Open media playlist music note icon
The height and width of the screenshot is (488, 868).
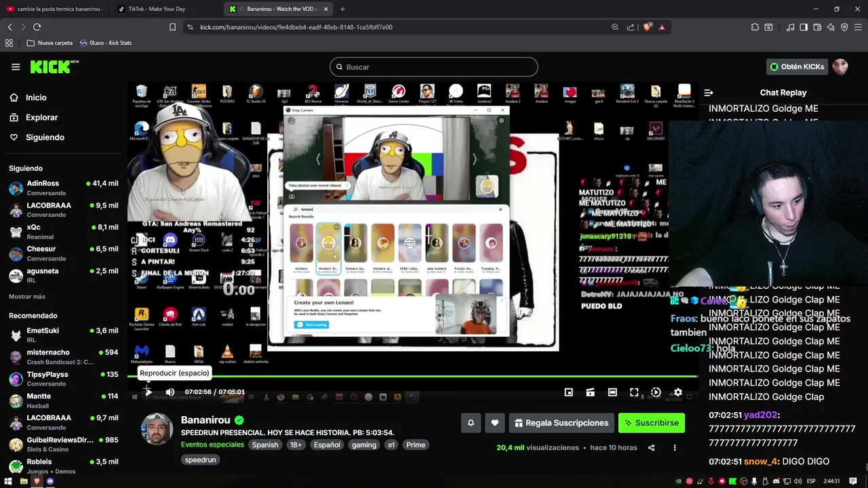click(x=790, y=27)
